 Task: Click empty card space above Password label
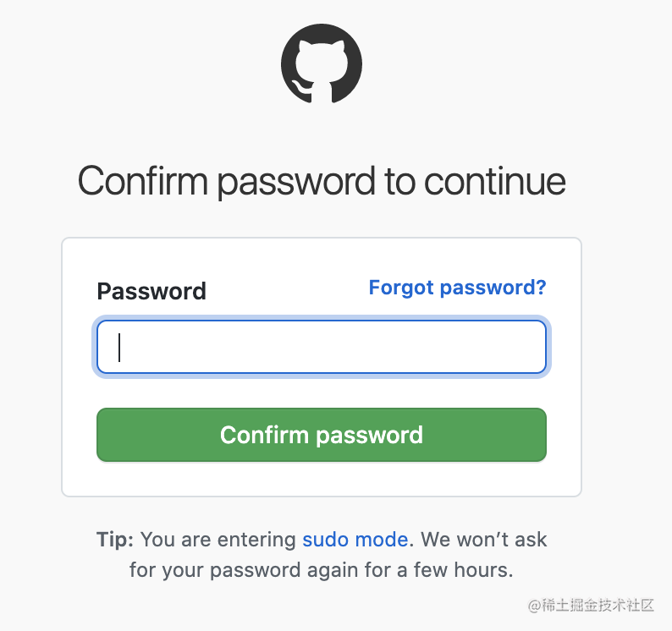[x=322, y=257]
